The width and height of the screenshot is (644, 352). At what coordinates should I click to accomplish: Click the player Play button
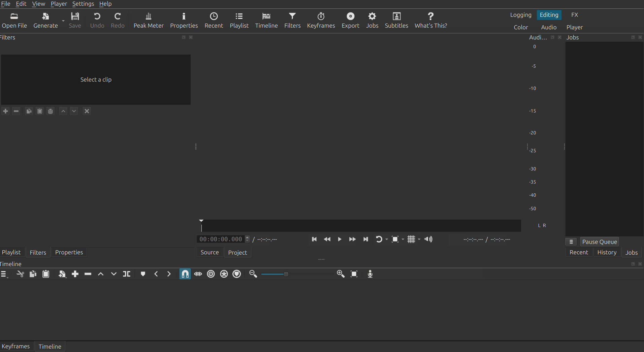coord(340,239)
